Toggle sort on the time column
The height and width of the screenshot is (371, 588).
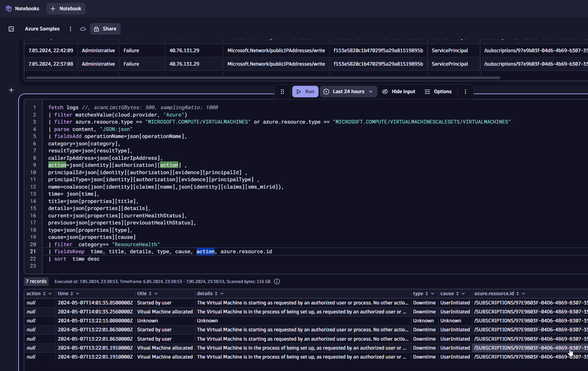pyautogui.click(x=72, y=294)
